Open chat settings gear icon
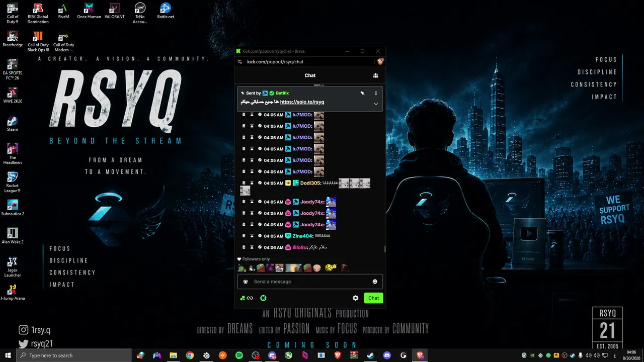 356,298
